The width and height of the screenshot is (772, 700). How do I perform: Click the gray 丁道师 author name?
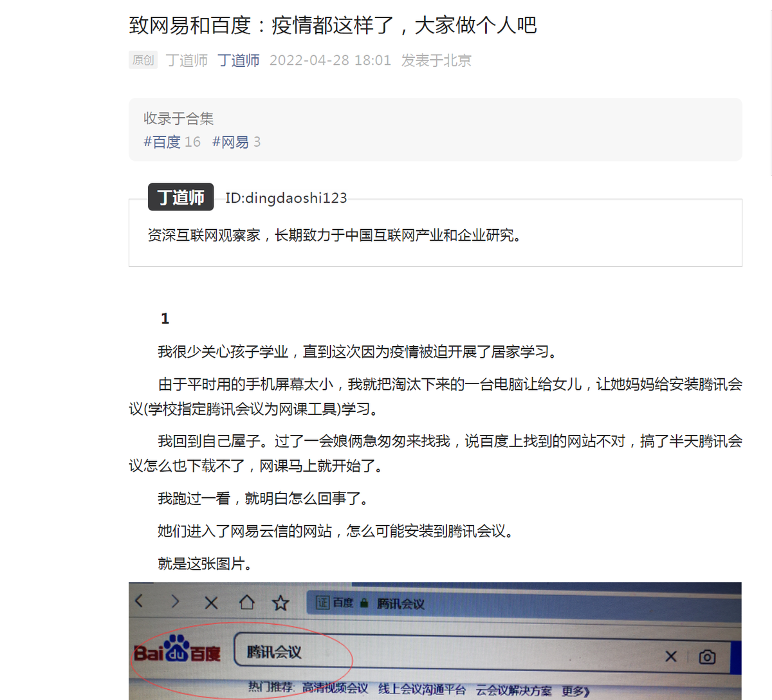(x=187, y=60)
